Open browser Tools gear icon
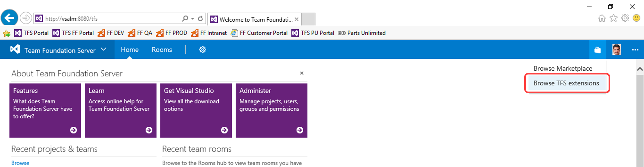644x167 pixels. 625,18
